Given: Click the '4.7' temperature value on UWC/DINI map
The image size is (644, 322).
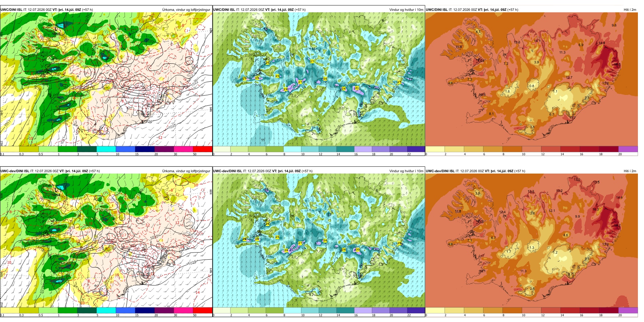Looking at the screenshot, I should coord(478,32).
